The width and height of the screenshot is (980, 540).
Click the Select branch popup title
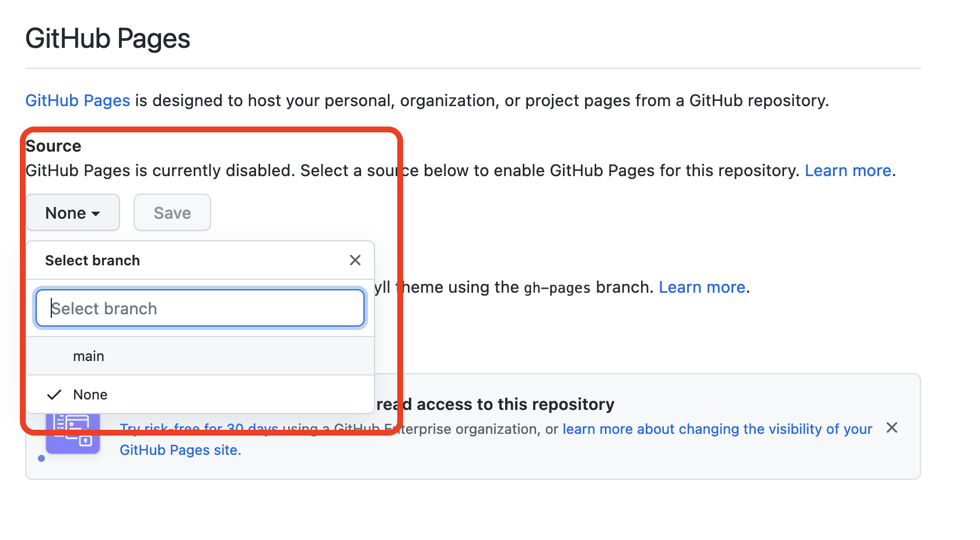point(93,261)
